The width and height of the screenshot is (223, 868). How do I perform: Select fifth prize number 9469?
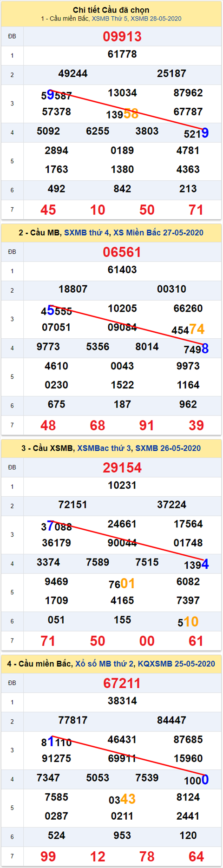pyautogui.click(x=56, y=582)
